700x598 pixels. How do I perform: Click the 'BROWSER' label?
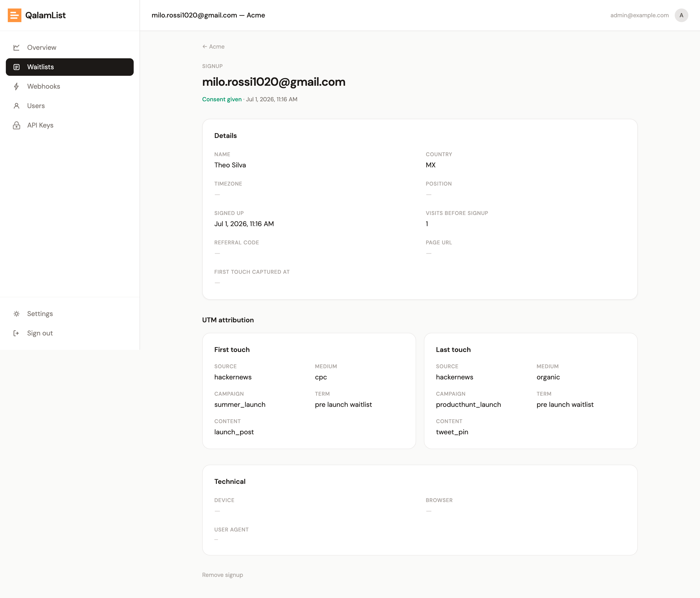pyautogui.click(x=439, y=500)
